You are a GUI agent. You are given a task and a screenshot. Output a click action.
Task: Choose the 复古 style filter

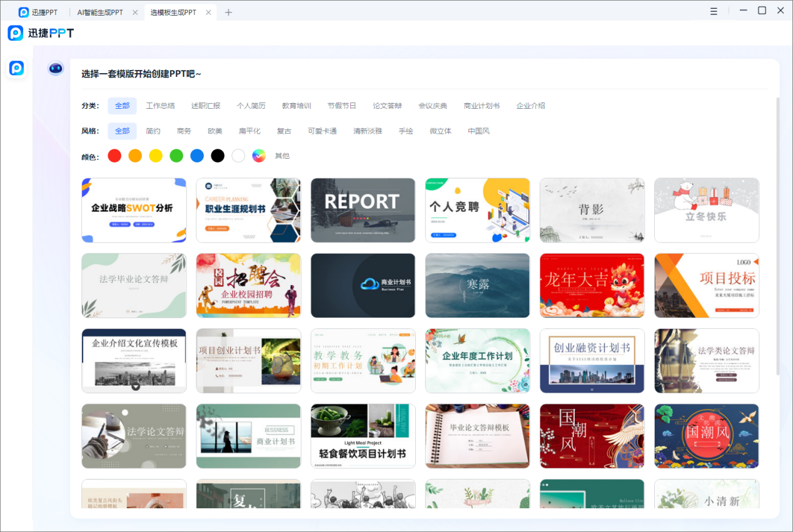[284, 131]
